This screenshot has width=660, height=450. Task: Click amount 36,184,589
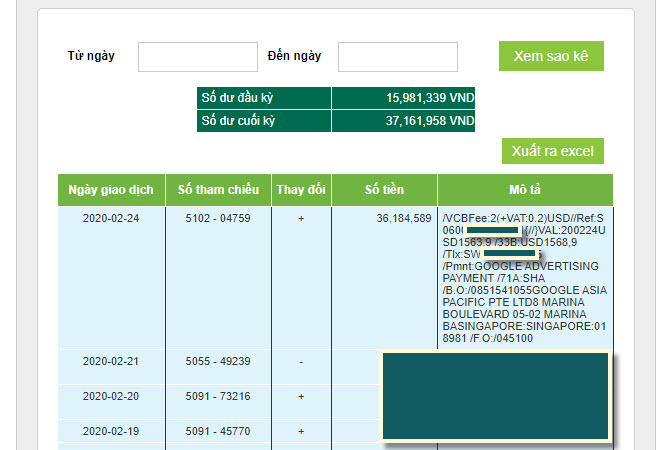pyautogui.click(x=404, y=218)
